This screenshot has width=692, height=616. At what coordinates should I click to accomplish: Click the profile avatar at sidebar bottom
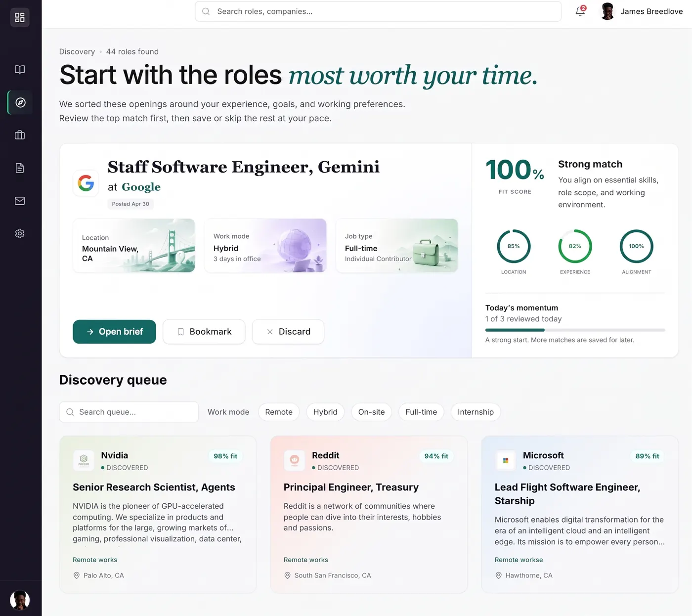point(20,600)
